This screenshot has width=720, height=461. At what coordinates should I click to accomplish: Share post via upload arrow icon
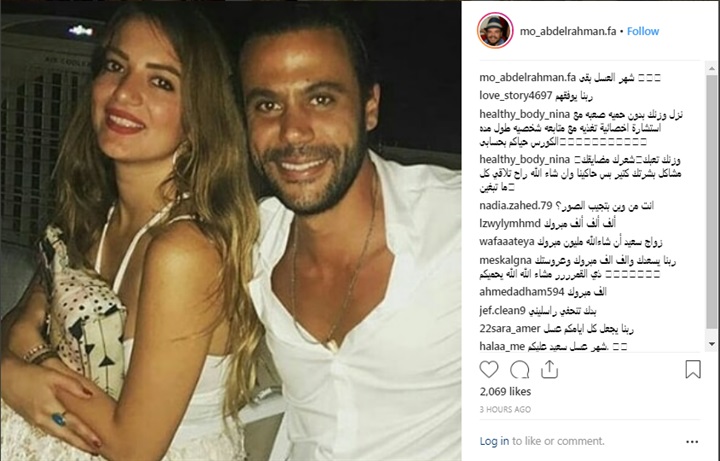549,369
